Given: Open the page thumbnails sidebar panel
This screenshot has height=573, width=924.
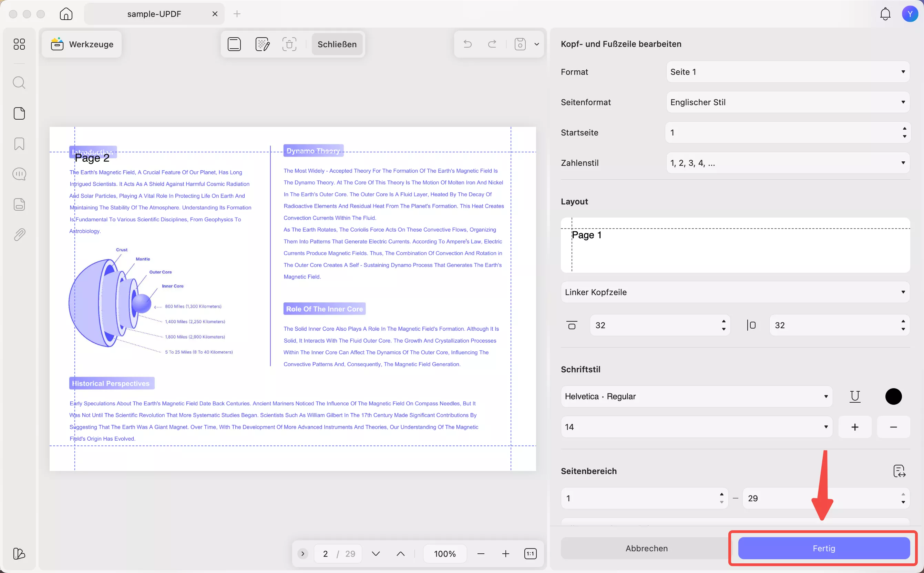Looking at the screenshot, I should (19, 113).
